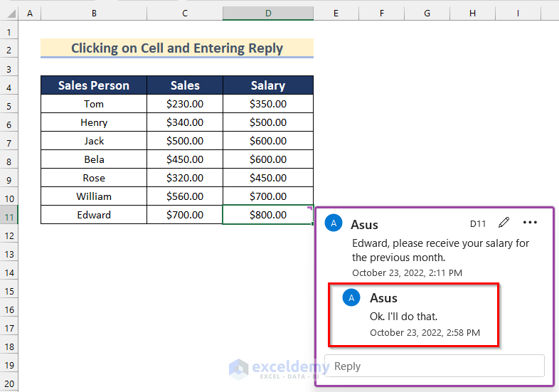
Task: Click the 'Sales' header cell
Action: 185,85
